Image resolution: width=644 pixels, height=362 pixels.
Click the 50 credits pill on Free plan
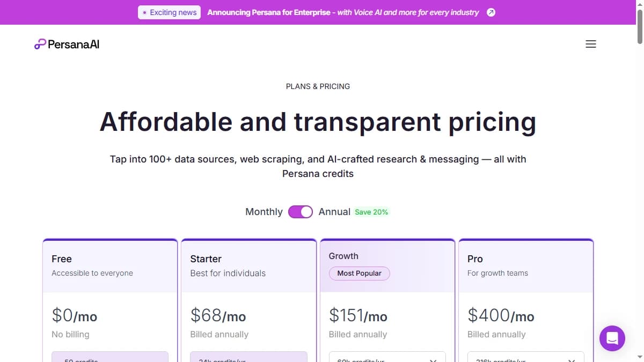point(109,358)
